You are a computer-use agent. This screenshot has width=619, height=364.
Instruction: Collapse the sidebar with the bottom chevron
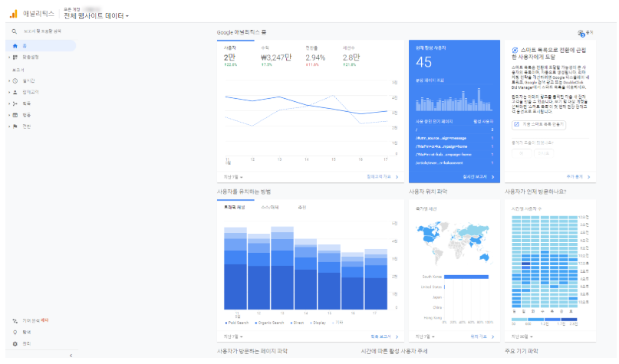71,356
